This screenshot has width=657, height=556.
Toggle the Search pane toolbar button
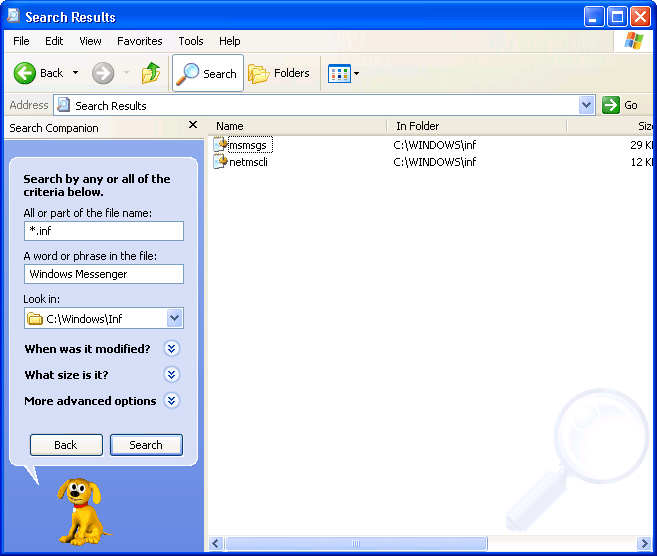(x=208, y=73)
